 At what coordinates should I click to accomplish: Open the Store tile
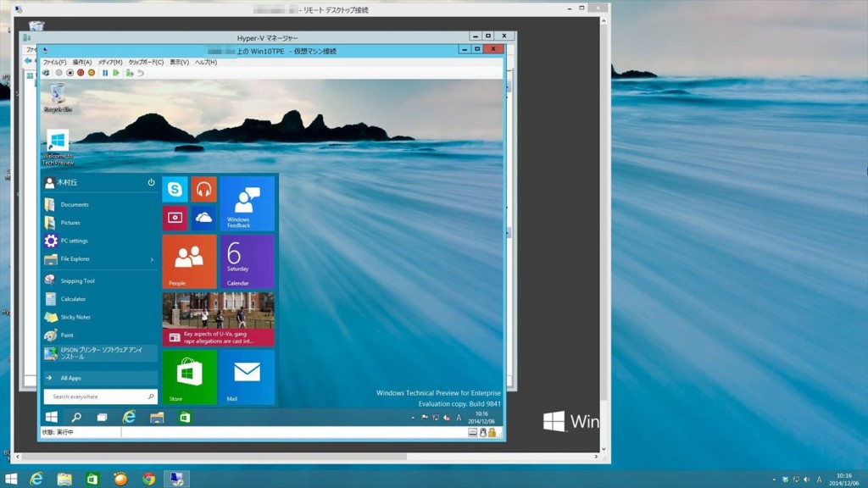[x=189, y=377]
